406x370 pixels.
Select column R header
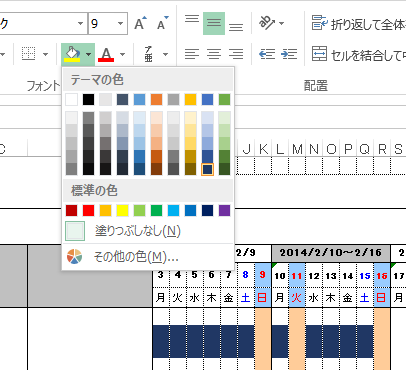pos(382,149)
